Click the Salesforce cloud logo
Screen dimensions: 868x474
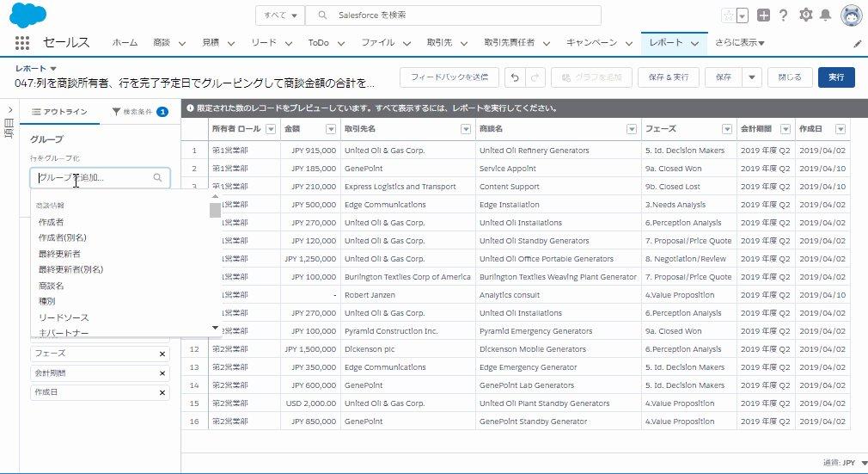coord(28,15)
